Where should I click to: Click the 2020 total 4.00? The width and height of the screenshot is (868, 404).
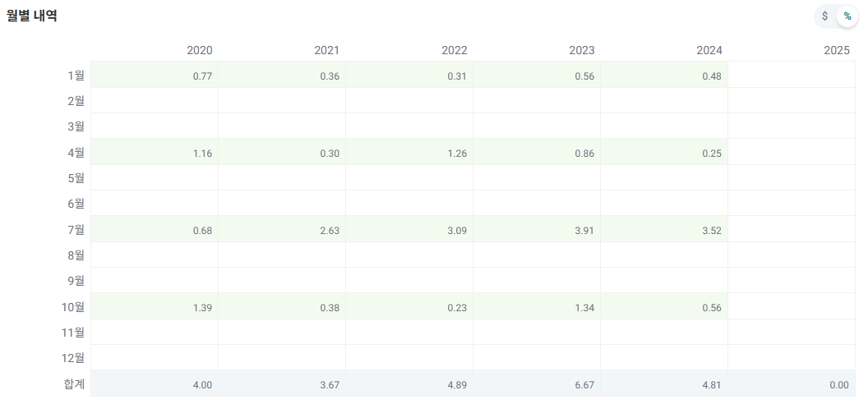202,385
